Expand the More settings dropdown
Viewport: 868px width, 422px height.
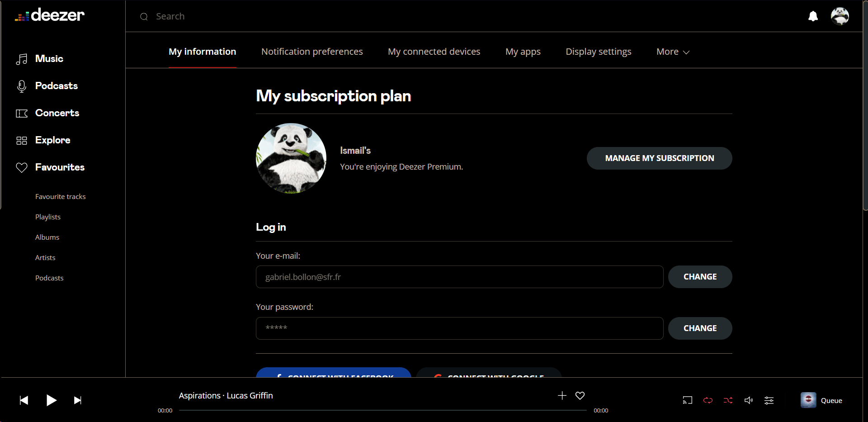click(x=673, y=52)
